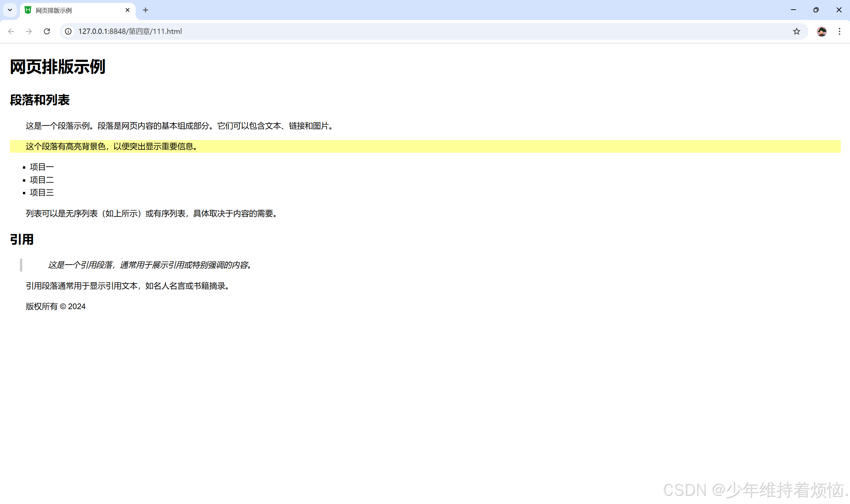
Task: Open a new tab with plus button
Action: pyautogui.click(x=145, y=10)
